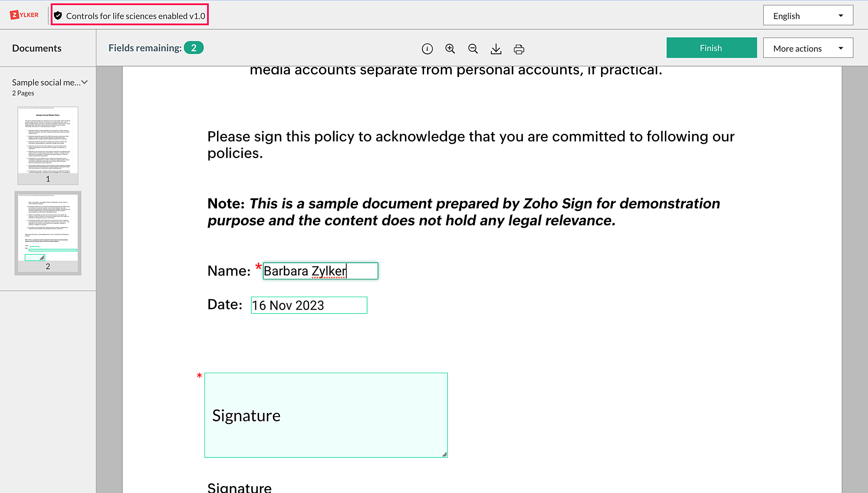Click the Zylker logo
The width and height of the screenshot is (868, 493).
coord(24,15)
